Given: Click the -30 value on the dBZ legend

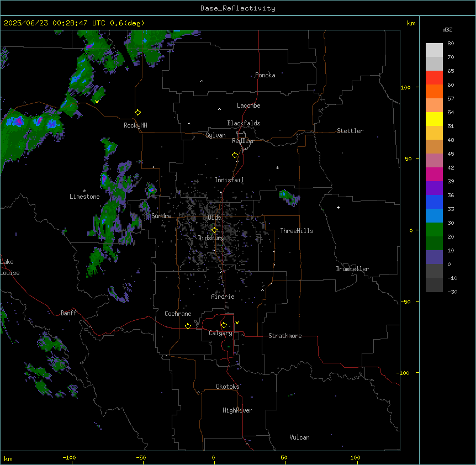Looking at the screenshot, I should pos(452,292).
